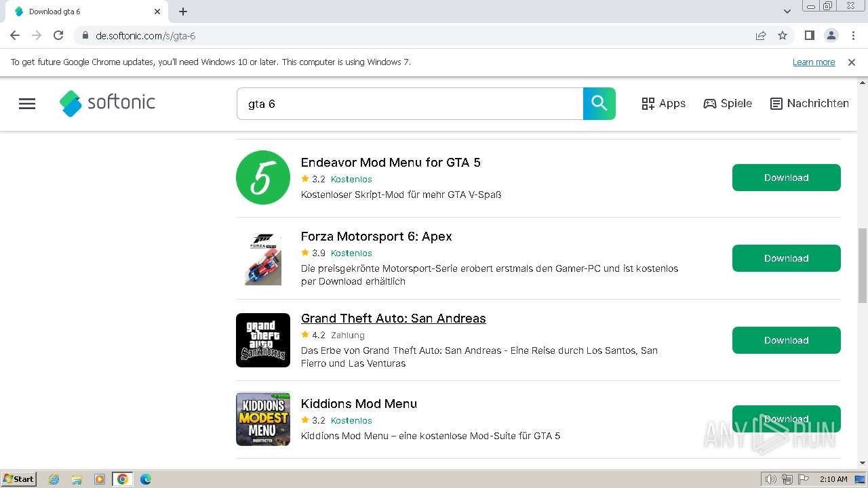Go back in Chrome
This screenshot has width=868, height=488.
15,35
